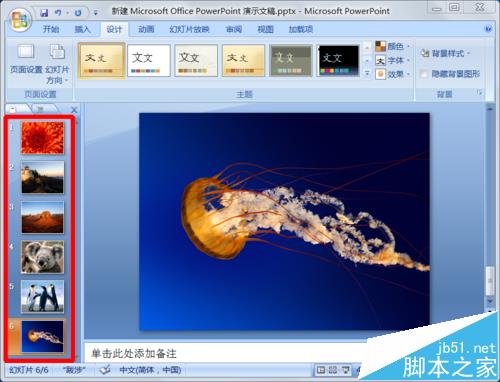500x382 pixels.
Task: Apply the third cream-colored theme
Action: (196, 61)
